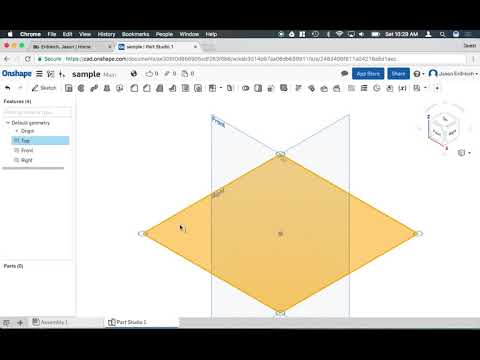Click the thumbs-up likes icon
Screen dimensions: 480x360
pyautogui.click(x=149, y=74)
